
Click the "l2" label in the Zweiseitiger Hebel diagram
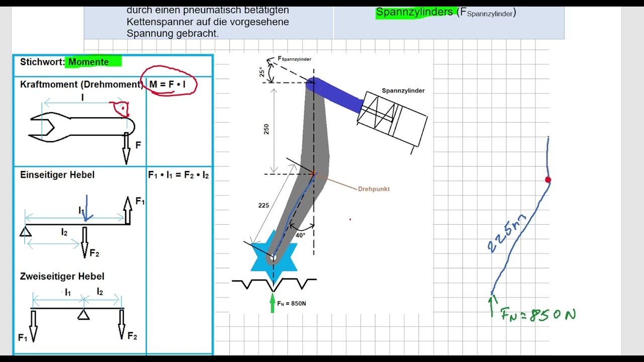point(100,292)
